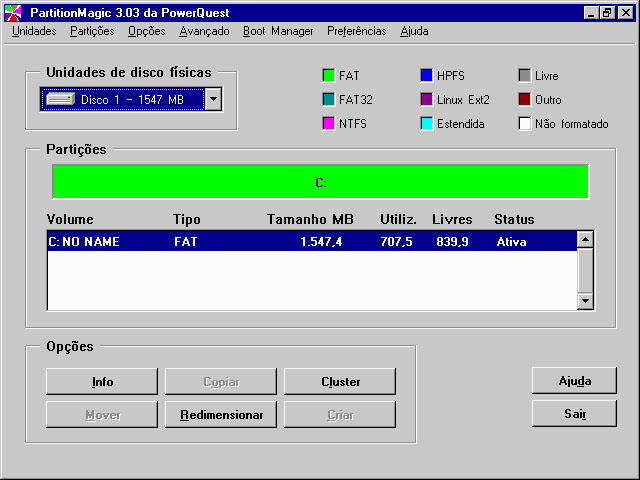Open the Avançado menu
Image resolution: width=640 pixels, height=480 pixels.
tap(204, 31)
